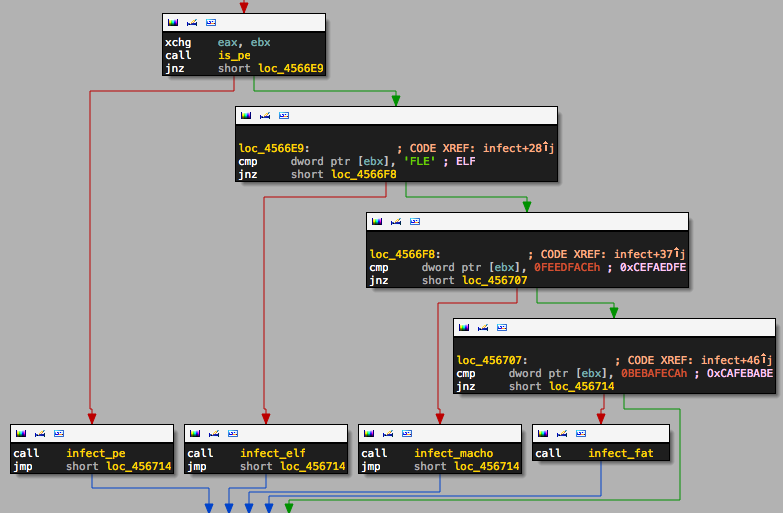Screen dimensions: 783x513
Task: Click the pencil icon on the loc_4566E9 node
Action: tap(265, 115)
